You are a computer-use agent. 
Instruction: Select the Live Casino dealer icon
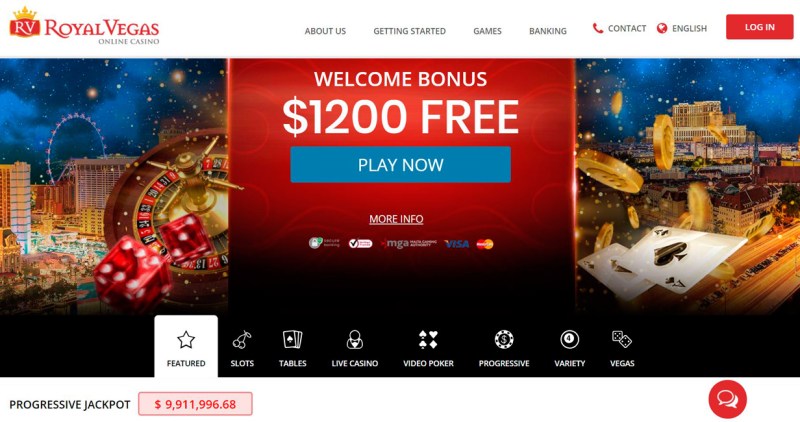pos(355,339)
